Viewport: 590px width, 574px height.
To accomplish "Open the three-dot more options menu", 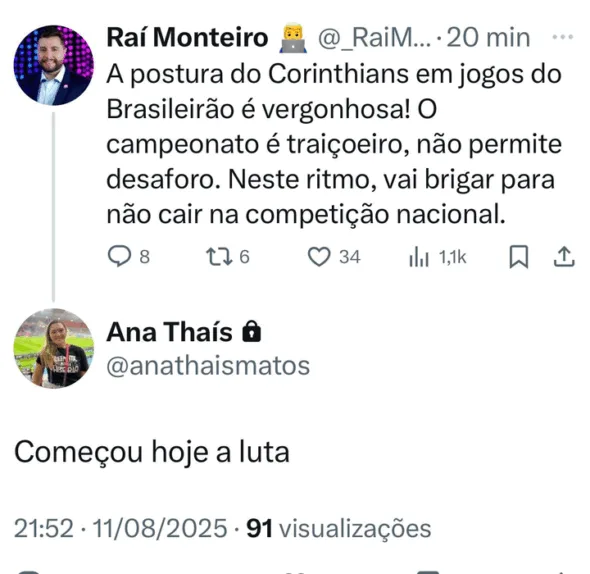I will [563, 37].
